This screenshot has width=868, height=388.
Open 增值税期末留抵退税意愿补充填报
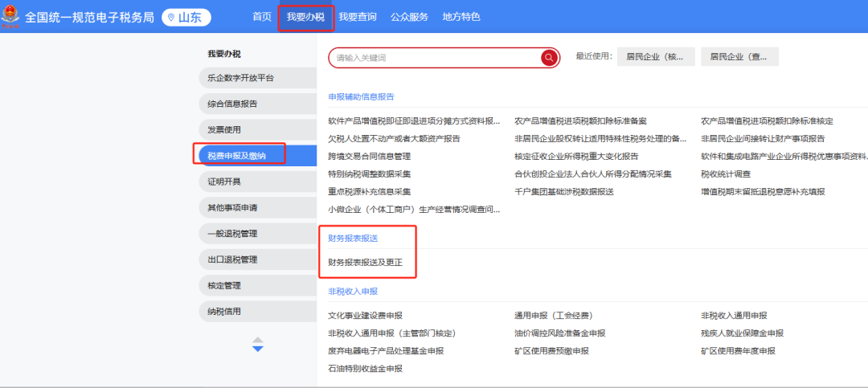[x=763, y=191]
